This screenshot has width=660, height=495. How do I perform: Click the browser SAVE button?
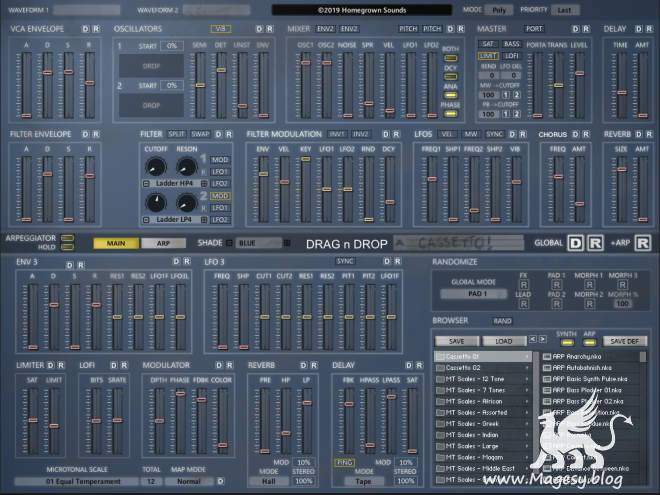click(457, 341)
